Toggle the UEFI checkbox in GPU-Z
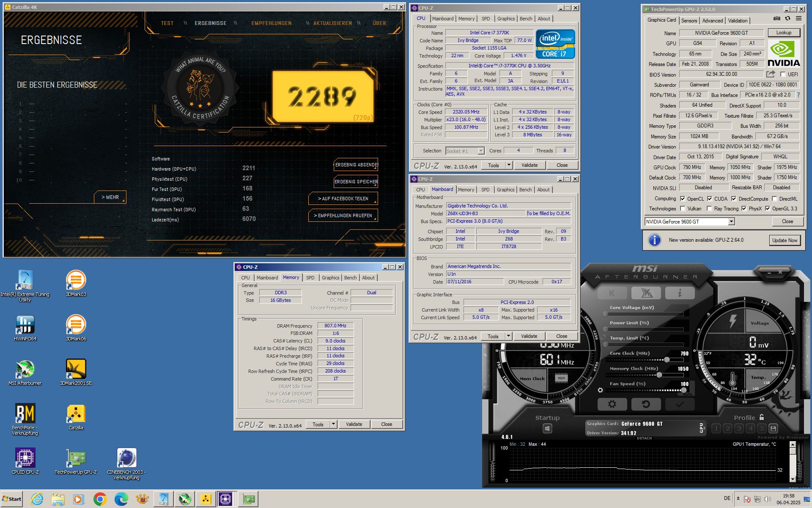This screenshot has height=508, width=812. coord(783,75)
